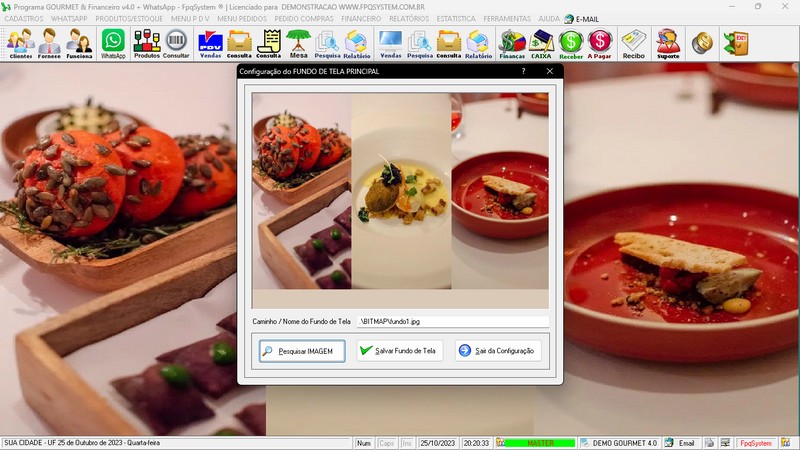
Task: Click Sair da Configuração button
Action: click(498, 351)
